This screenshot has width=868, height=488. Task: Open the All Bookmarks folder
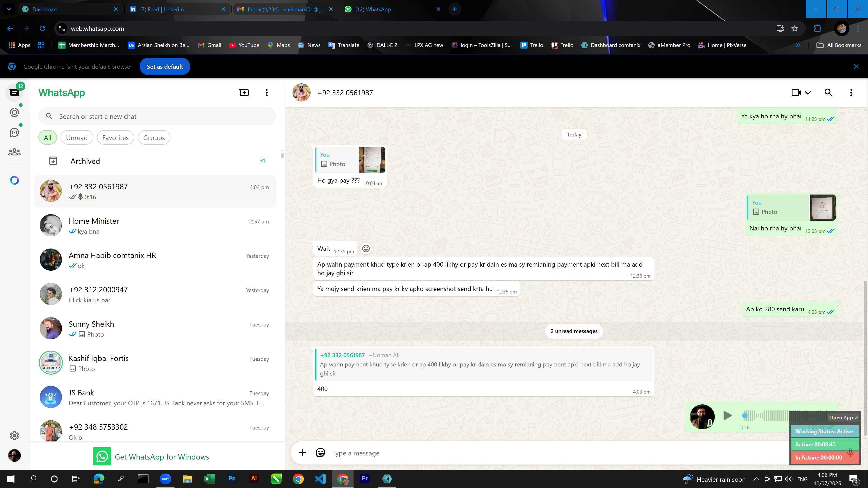839,45
